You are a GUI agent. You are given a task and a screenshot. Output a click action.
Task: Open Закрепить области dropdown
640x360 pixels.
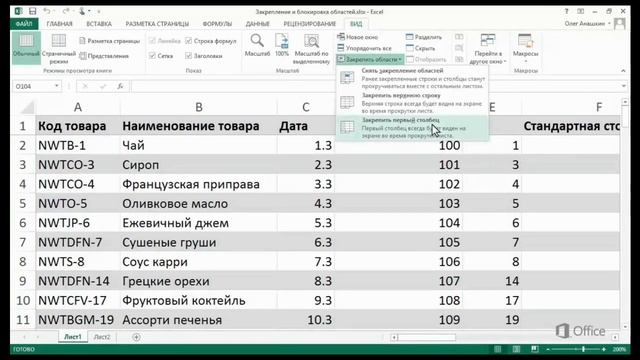pyautogui.click(x=370, y=60)
